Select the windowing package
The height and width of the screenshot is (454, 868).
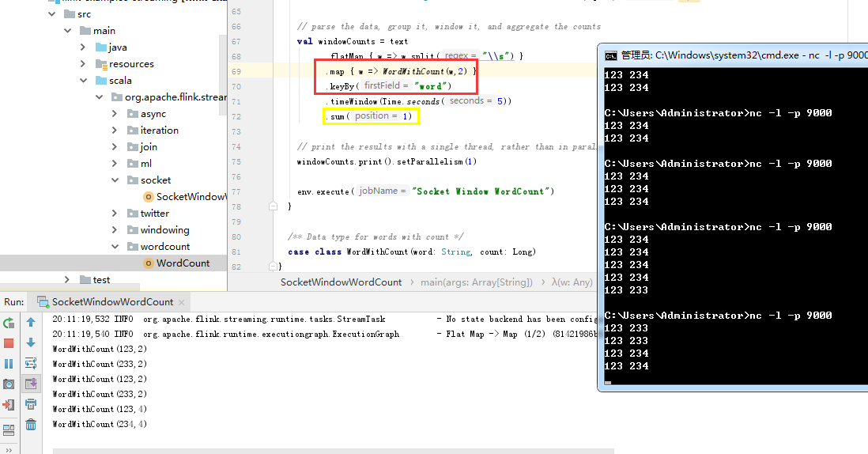(165, 229)
